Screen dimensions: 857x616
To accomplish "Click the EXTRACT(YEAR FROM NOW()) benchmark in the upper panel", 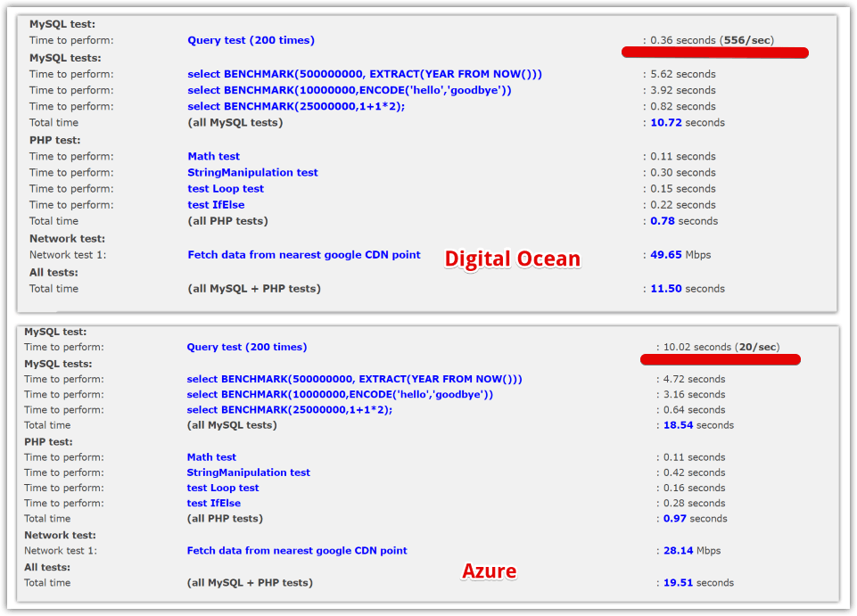I will click(365, 74).
